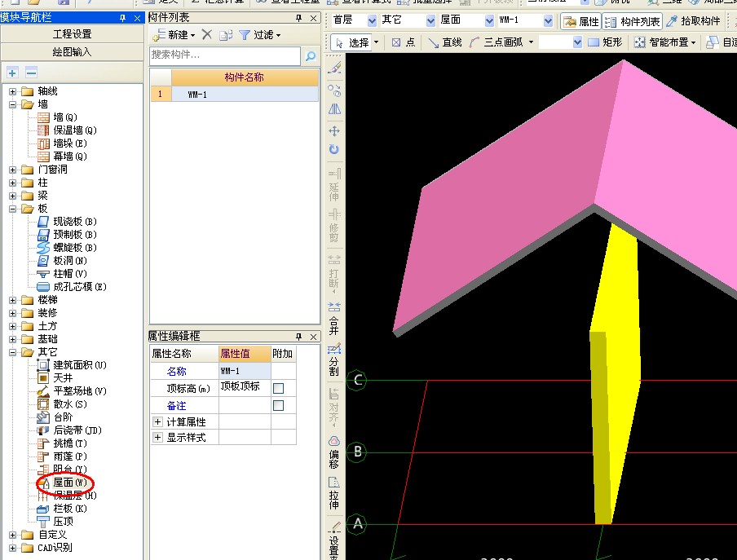Viewport: 737px width, 560px height.
Task: Expand the 柱 folder
Action: [13, 183]
